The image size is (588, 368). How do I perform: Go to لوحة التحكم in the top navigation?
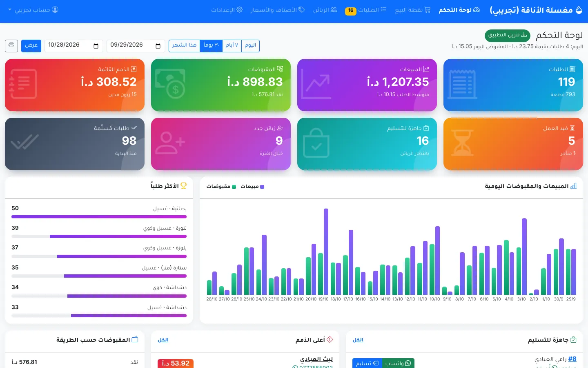point(459,10)
